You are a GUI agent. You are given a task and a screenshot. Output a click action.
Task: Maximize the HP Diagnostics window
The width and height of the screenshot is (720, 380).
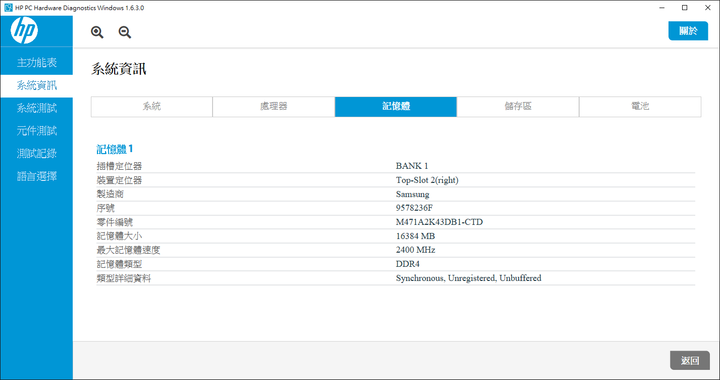(685, 8)
